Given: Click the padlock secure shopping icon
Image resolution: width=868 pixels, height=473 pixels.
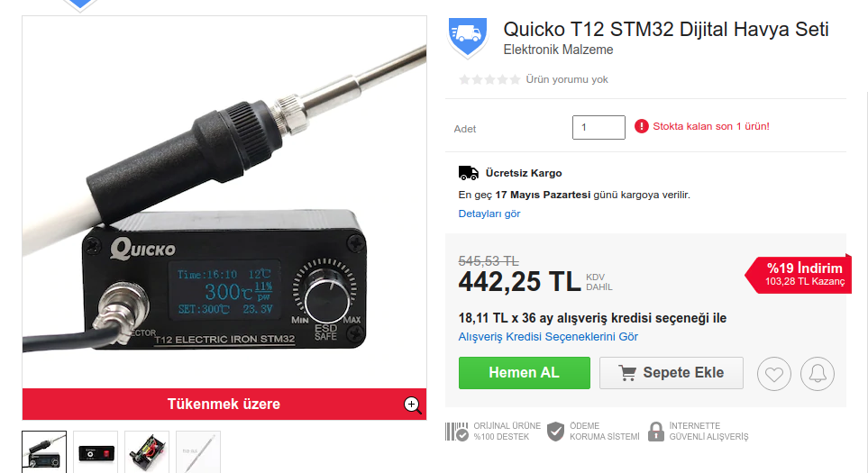Looking at the screenshot, I should pyautogui.click(x=656, y=432).
